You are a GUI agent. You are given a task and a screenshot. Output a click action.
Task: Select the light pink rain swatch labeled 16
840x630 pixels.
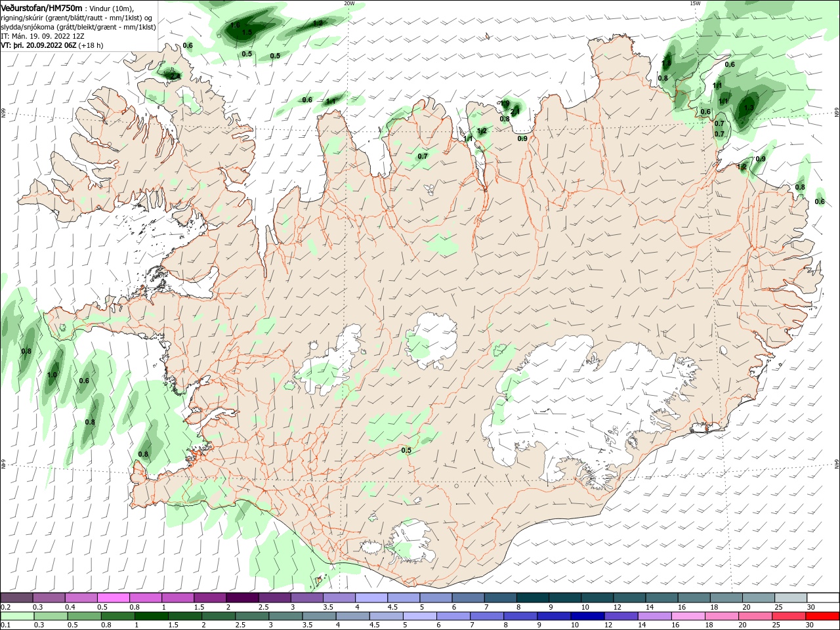(x=689, y=616)
